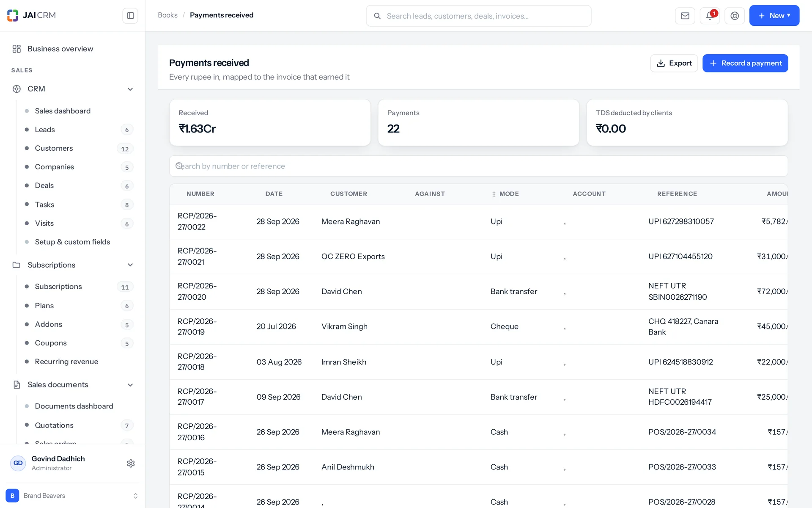This screenshot has width=812, height=508.
Task: Collapse the Subscriptions section chevron
Action: pos(130,265)
